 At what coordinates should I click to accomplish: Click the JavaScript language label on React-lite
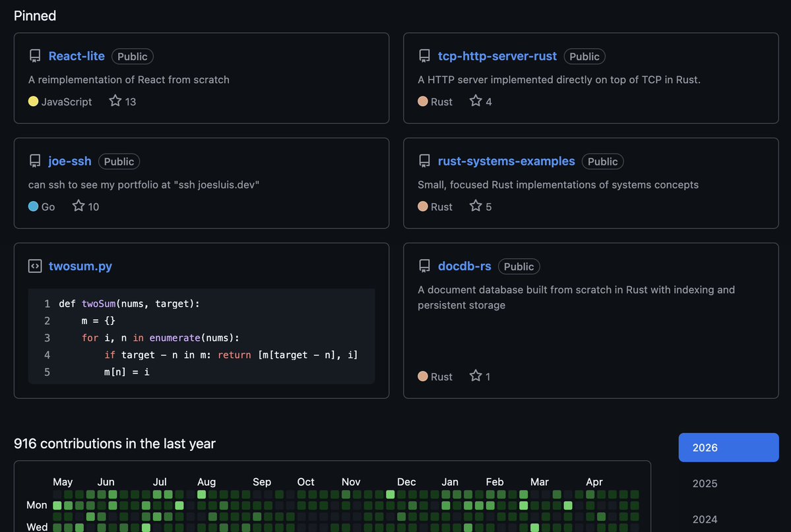coord(67,102)
